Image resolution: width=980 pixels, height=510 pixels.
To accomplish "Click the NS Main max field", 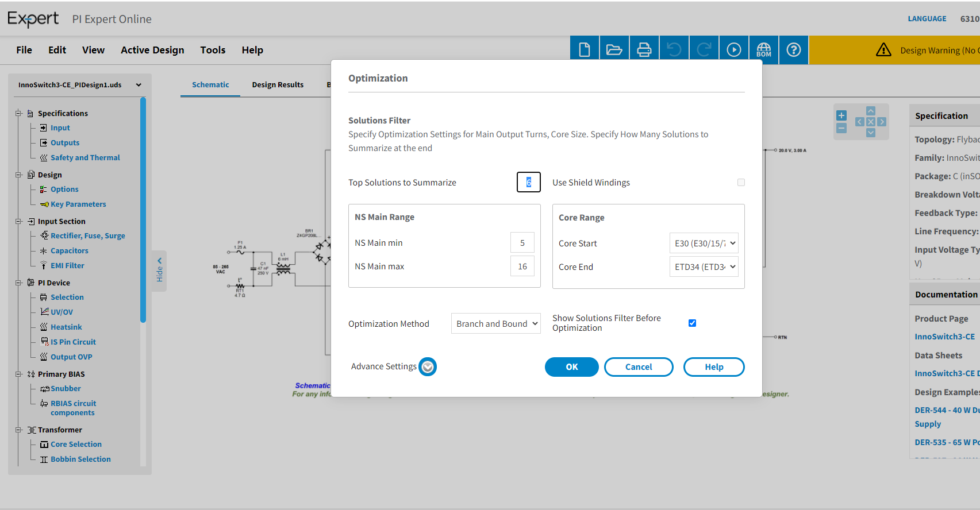I will tap(522, 266).
